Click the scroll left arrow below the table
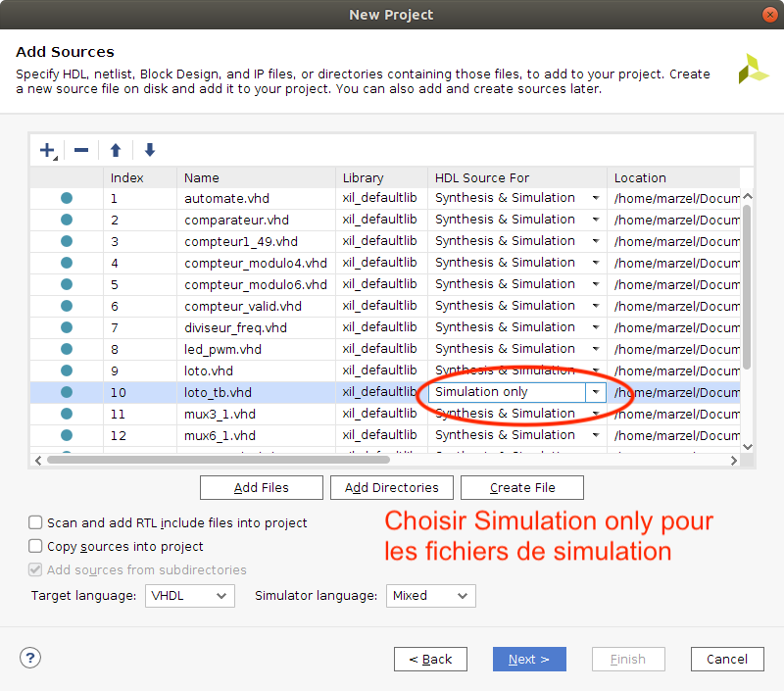This screenshot has width=784, height=691. coord(38,461)
